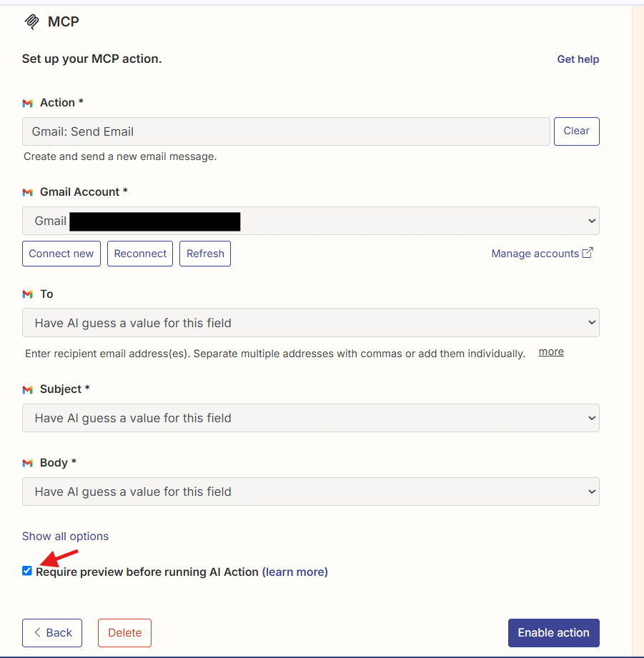Open the Subject field dropdown

tap(311, 418)
